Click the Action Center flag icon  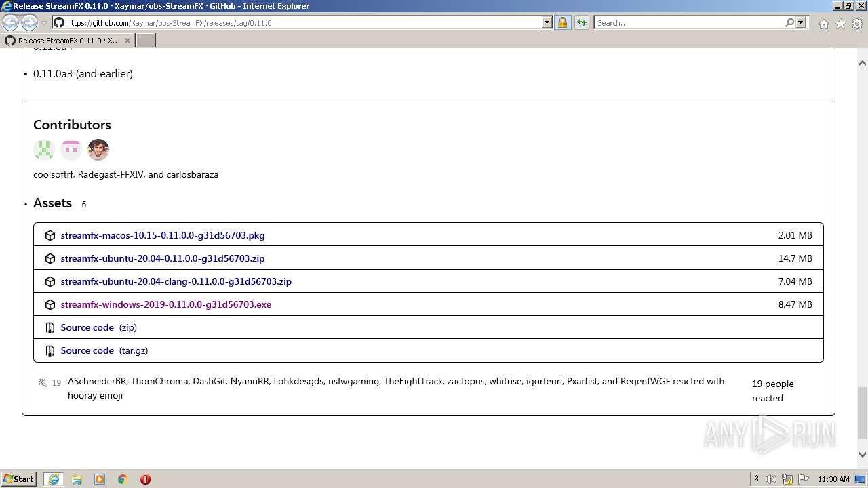[x=804, y=479]
